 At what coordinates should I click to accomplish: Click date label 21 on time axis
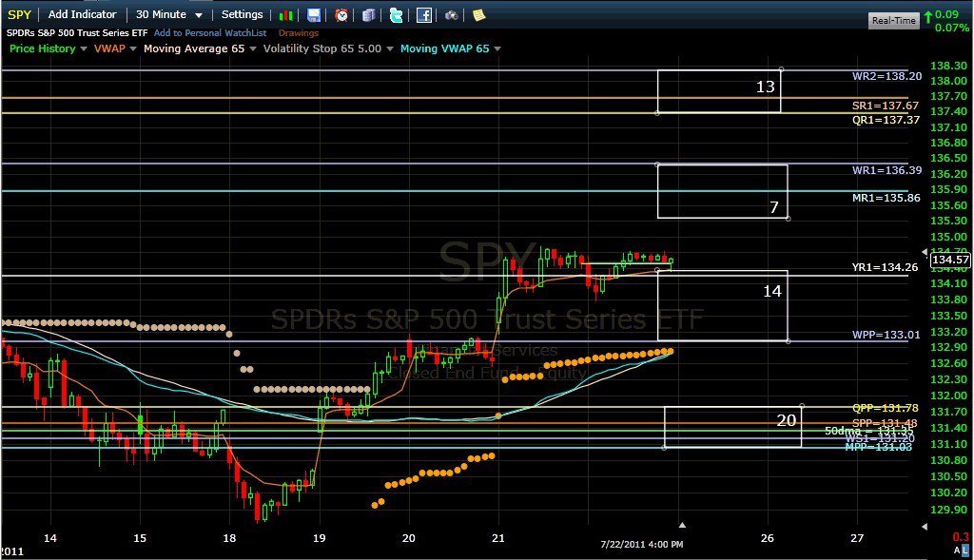pos(498,538)
